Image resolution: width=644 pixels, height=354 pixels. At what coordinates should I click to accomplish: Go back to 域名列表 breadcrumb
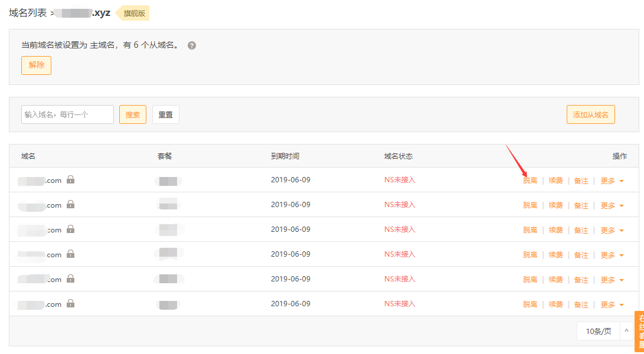pos(28,13)
